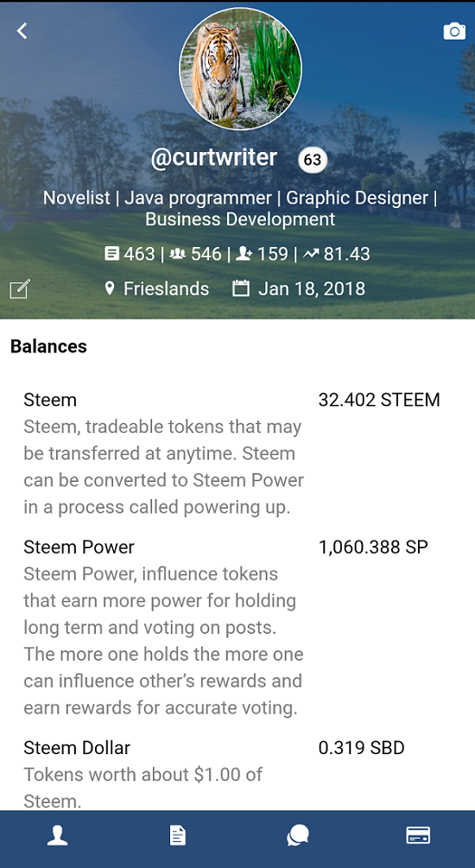Tap the posts count icon 463
The height and width of the screenshot is (868, 475).
click(x=111, y=254)
